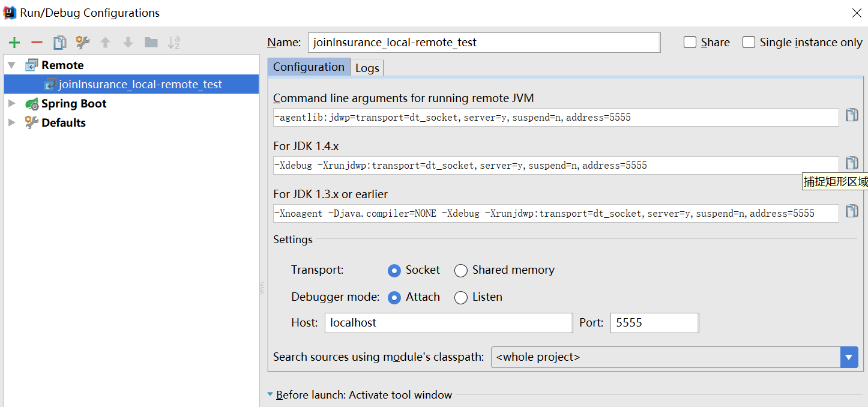Expand the Spring Boot tree node

point(11,103)
